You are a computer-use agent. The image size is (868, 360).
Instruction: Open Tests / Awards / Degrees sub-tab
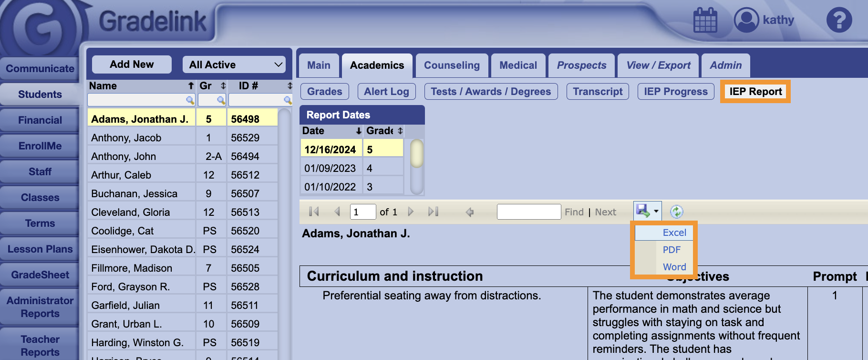tap(491, 92)
